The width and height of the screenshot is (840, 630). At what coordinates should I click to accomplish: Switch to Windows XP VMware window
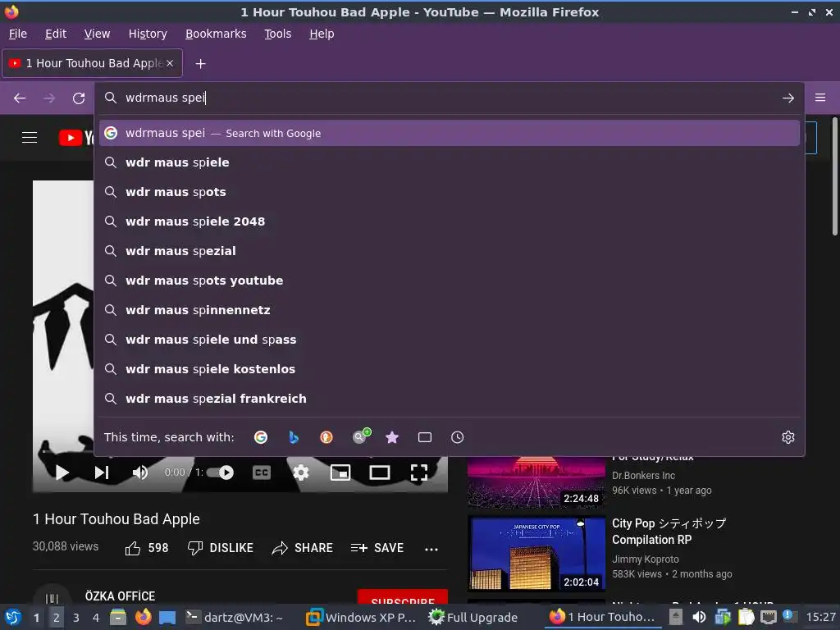click(361, 618)
